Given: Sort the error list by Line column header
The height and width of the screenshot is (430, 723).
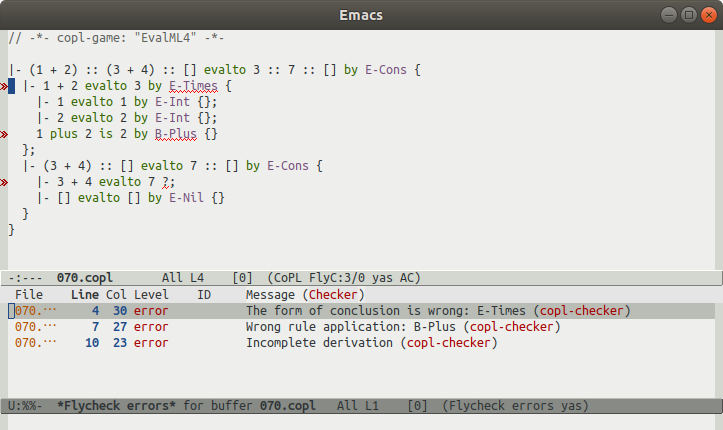Looking at the screenshot, I should (85, 295).
